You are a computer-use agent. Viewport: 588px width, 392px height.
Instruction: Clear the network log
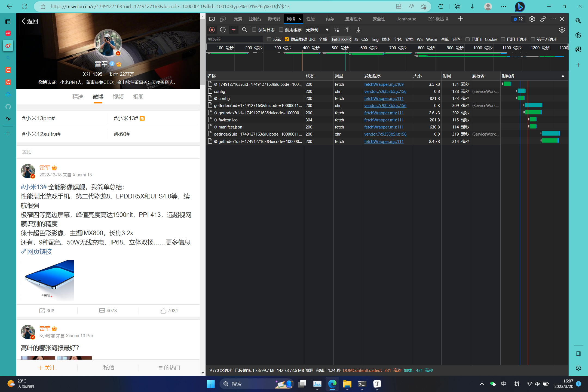pyautogui.click(x=223, y=30)
